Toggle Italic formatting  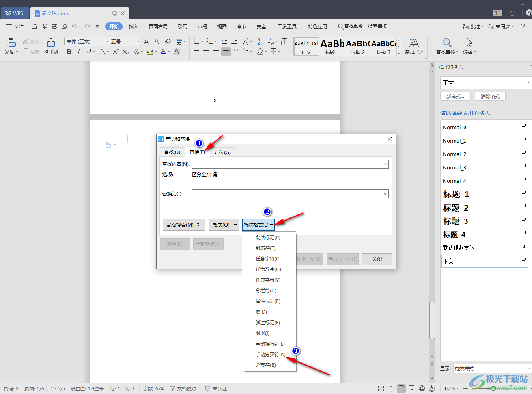[x=78, y=52]
